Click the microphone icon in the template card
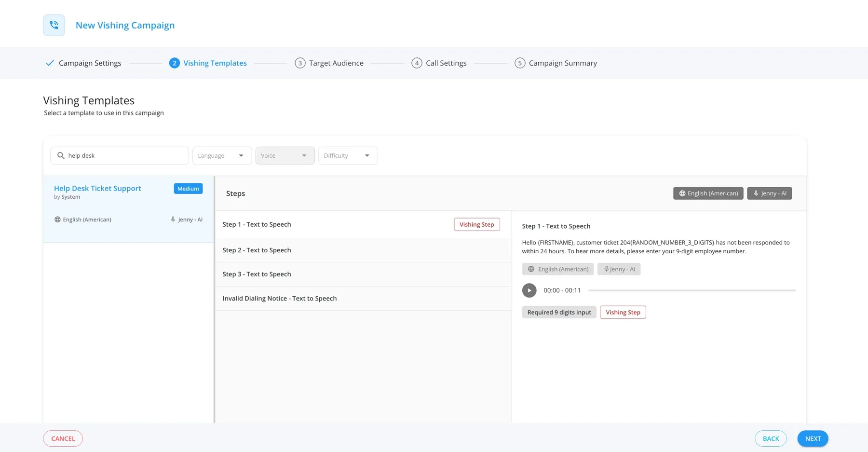Image resolution: width=868 pixels, height=452 pixels. [173, 219]
